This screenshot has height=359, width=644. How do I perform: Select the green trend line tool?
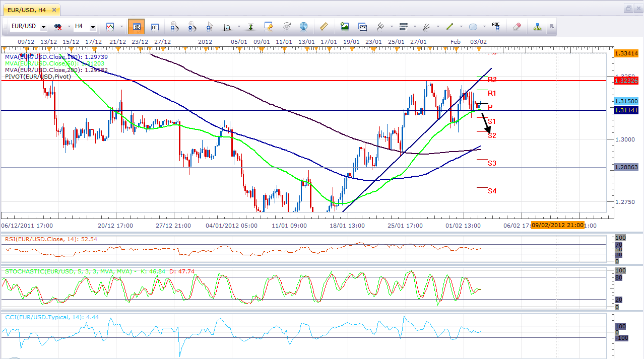pos(449,26)
